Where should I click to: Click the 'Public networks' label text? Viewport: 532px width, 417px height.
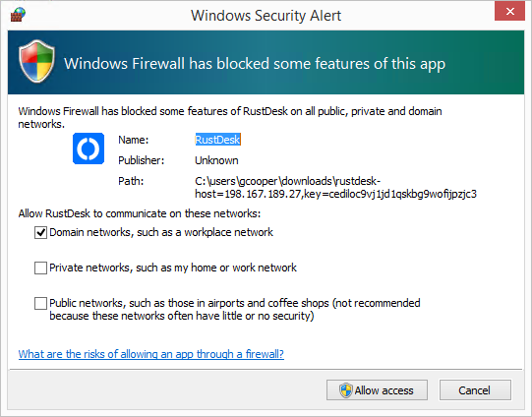235,309
